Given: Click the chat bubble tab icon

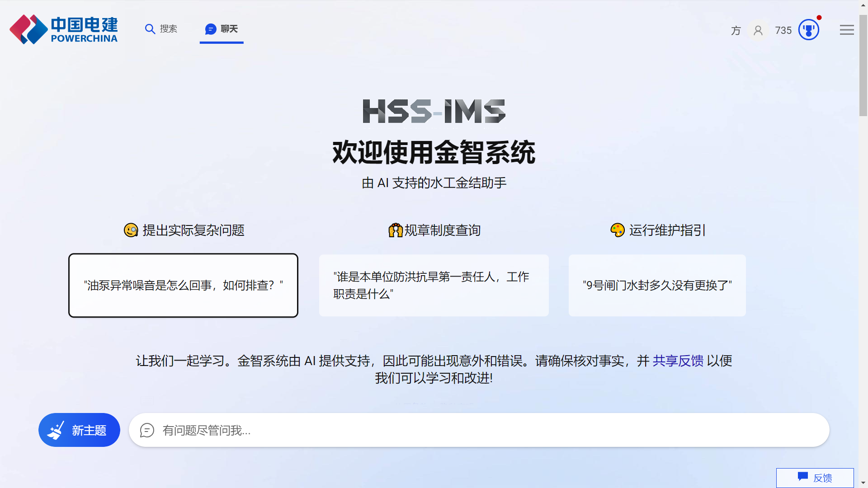Looking at the screenshot, I should coord(211,29).
